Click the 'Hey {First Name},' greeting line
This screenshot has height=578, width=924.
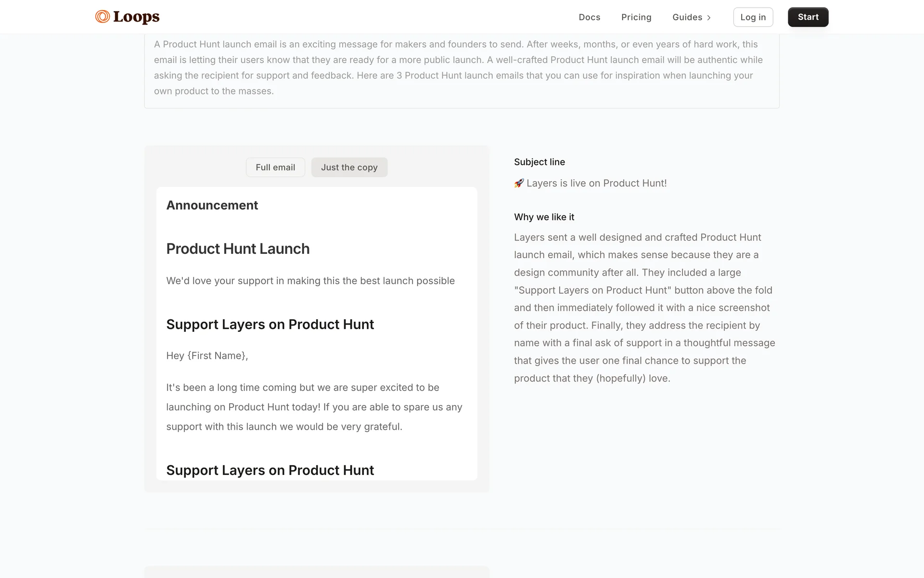click(207, 355)
